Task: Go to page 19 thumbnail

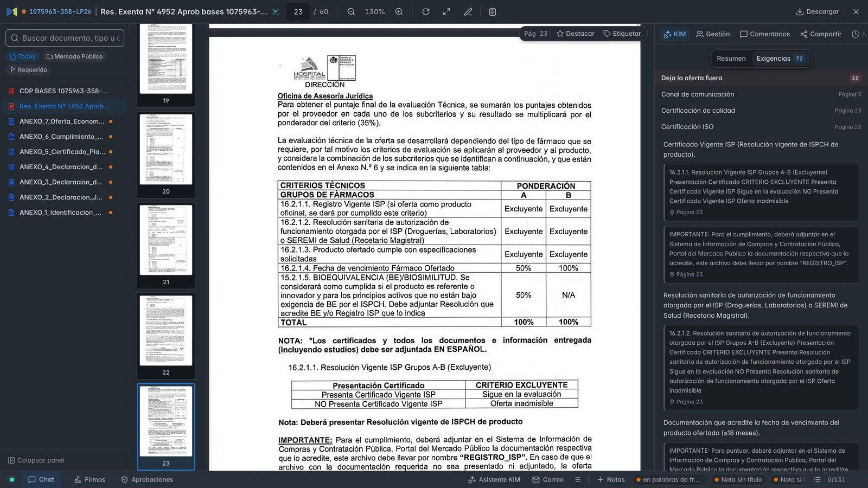Action: point(166,64)
